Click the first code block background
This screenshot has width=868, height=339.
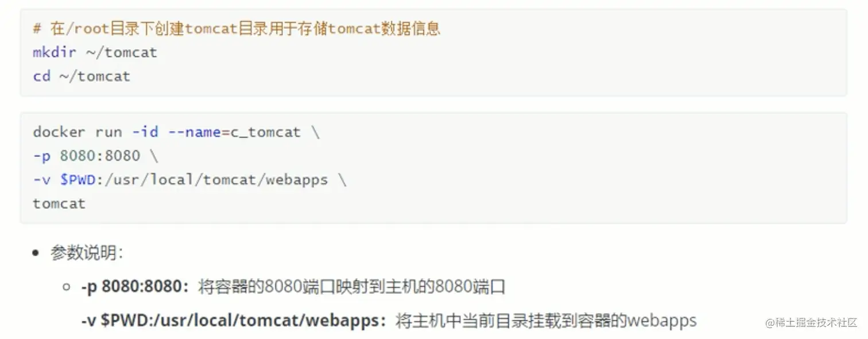433,52
